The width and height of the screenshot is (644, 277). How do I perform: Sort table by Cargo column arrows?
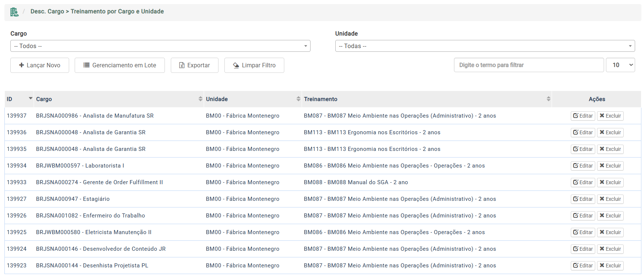[x=200, y=99]
